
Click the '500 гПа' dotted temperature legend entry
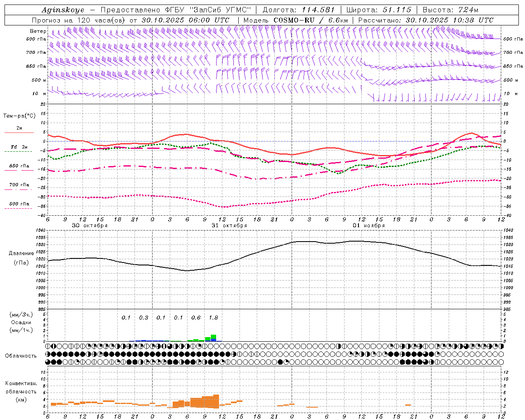point(19,204)
